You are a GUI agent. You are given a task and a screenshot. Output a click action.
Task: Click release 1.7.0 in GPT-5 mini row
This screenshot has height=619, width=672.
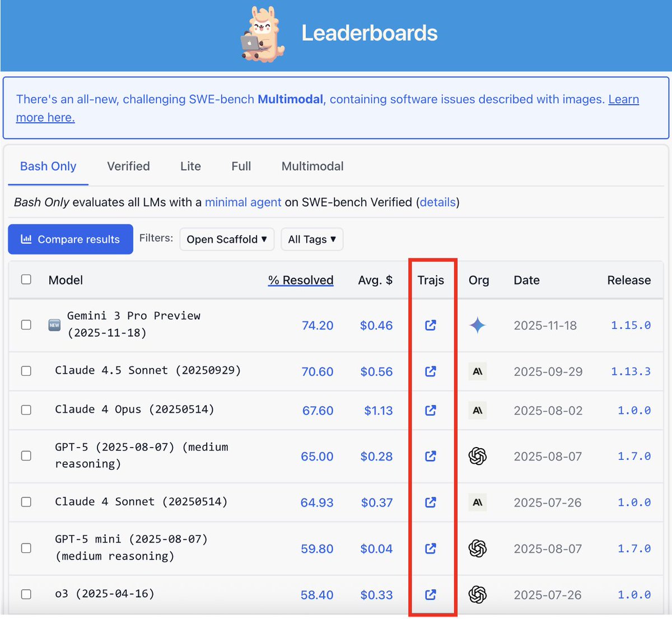click(634, 548)
